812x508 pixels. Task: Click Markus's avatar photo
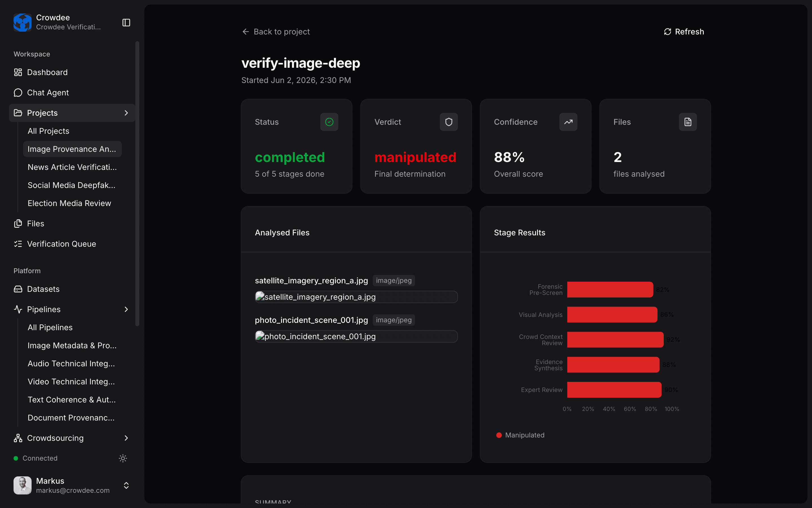point(23,485)
